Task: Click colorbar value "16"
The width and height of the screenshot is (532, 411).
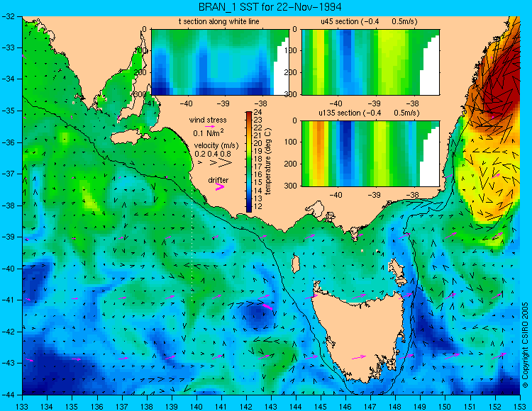Action: [x=258, y=174]
